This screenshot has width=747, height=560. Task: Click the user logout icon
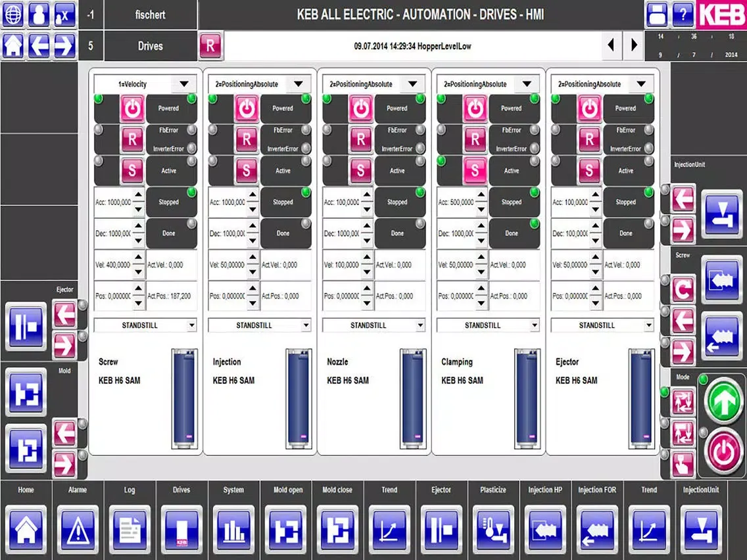(64, 14)
